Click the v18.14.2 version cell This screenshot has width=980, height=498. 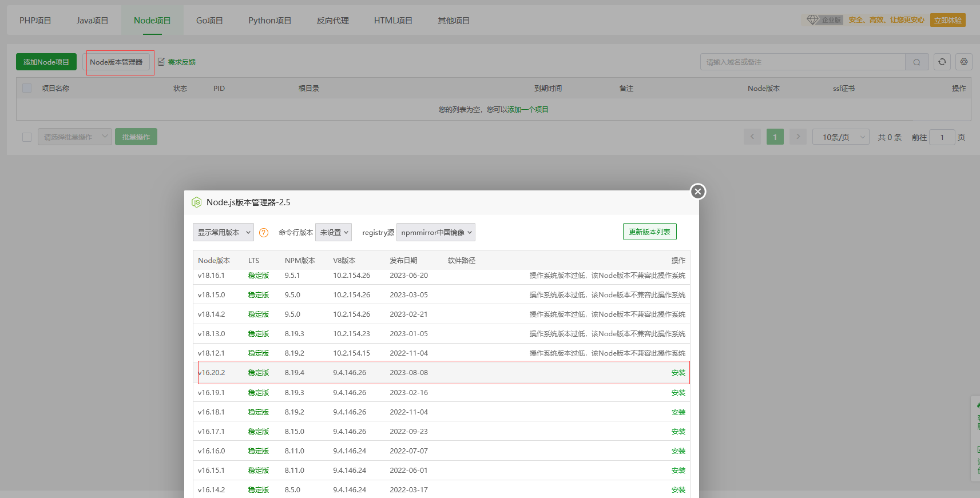coord(212,314)
